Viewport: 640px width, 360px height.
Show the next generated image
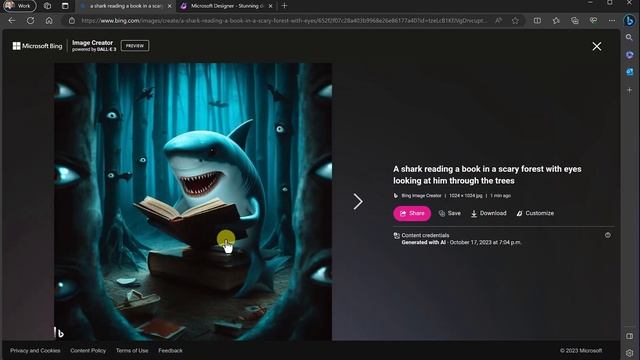(358, 202)
